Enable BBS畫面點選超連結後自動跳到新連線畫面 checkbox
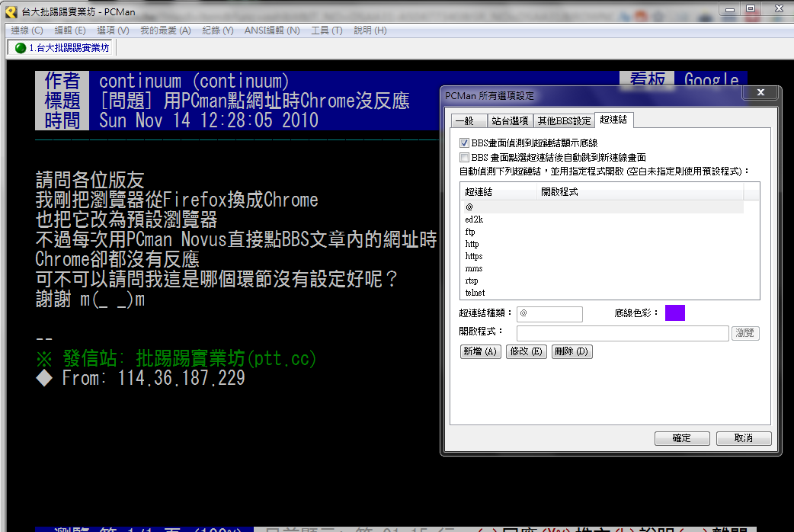Viewport: 794px width, 532px height. coord(464,157)
